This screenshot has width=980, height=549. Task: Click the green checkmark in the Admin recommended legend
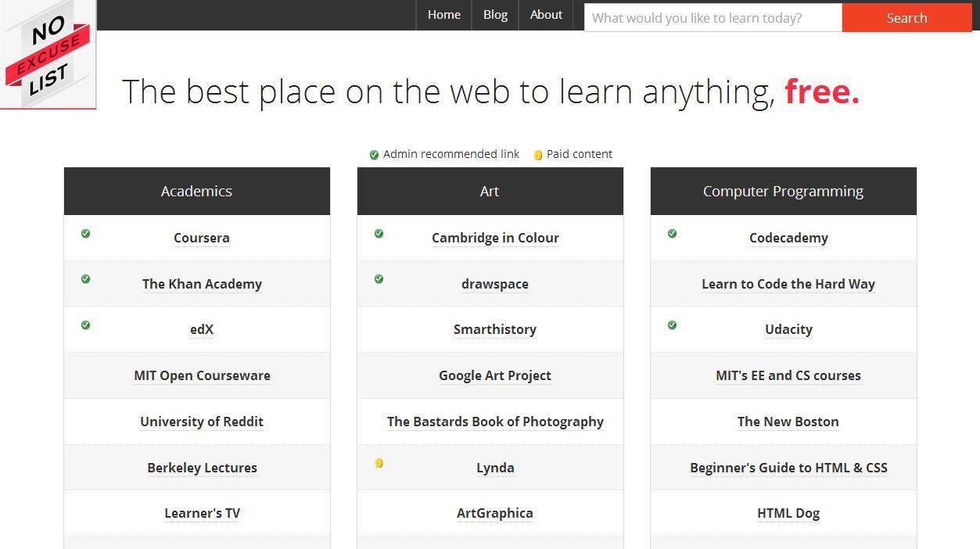point(374,155)
